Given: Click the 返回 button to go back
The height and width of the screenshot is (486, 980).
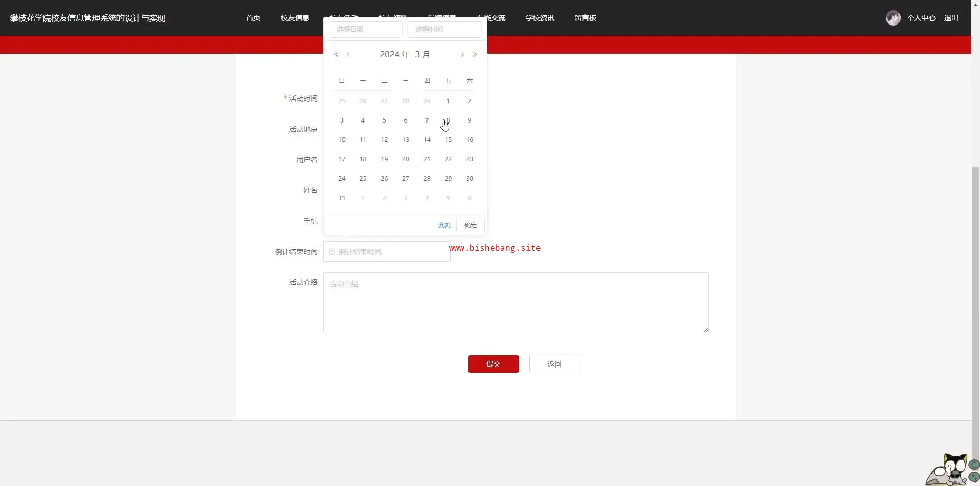Looking at the screenshot, I should [x=555, y=364].
